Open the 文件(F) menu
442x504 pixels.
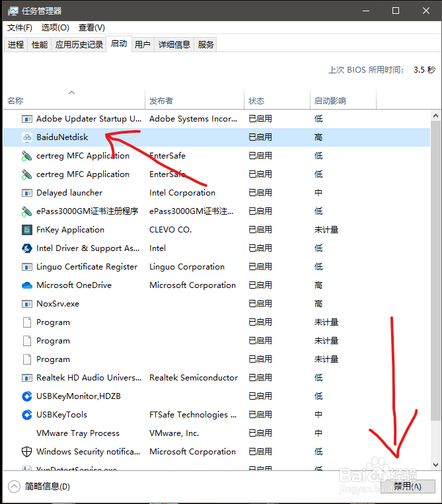tap(20, 28)
